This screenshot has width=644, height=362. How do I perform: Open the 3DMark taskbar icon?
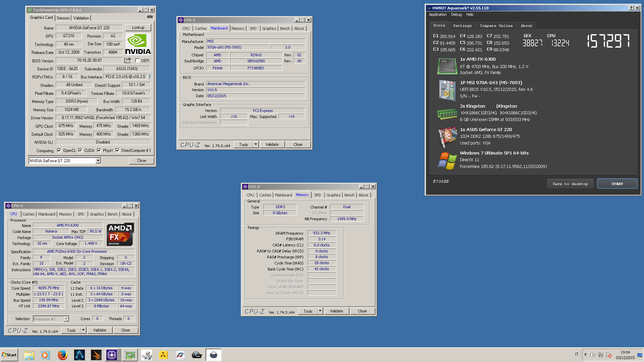tap(96, 355)
